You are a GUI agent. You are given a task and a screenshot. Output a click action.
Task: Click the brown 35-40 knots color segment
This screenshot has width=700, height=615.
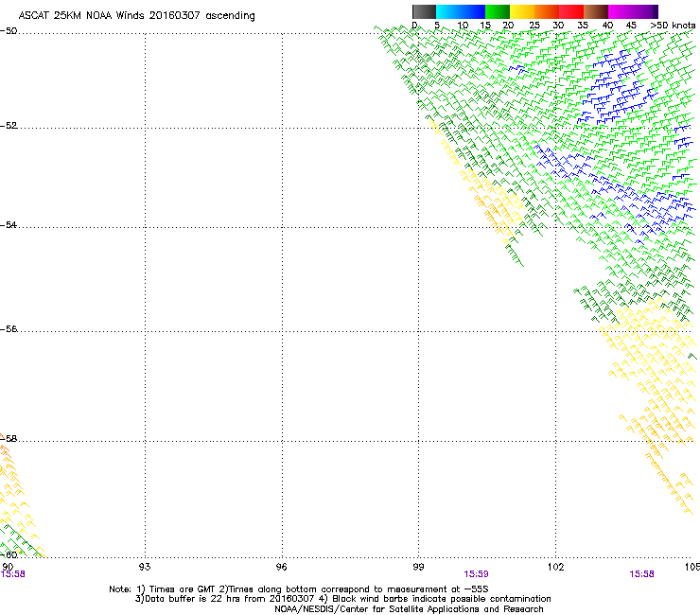[x=596, y=11]
